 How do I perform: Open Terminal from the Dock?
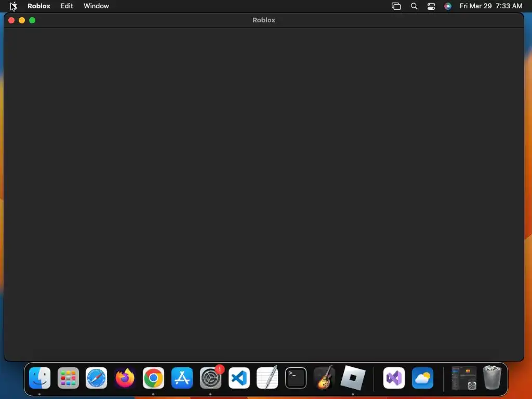click(296, 378)
